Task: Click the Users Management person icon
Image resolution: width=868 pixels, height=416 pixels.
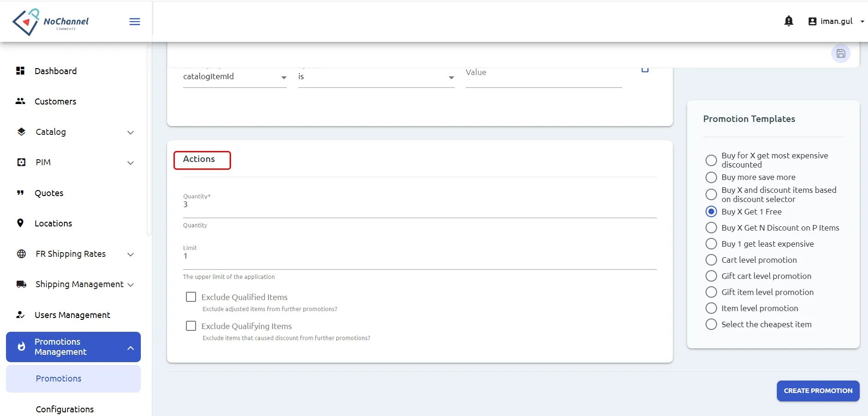Action: tap(20, 315)
